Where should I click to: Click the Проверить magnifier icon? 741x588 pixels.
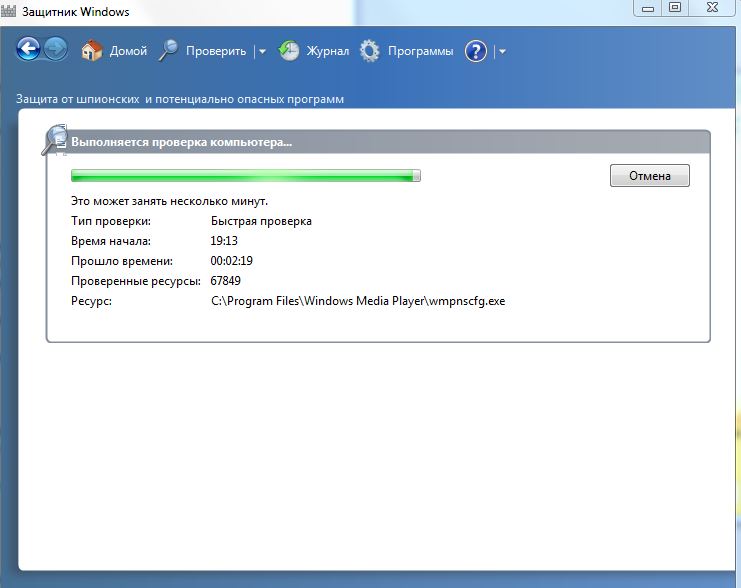[x=168, y=50]
